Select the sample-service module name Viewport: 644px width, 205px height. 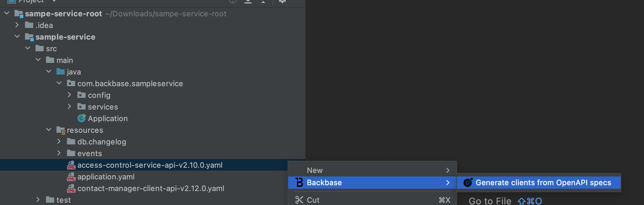(65, 37)
